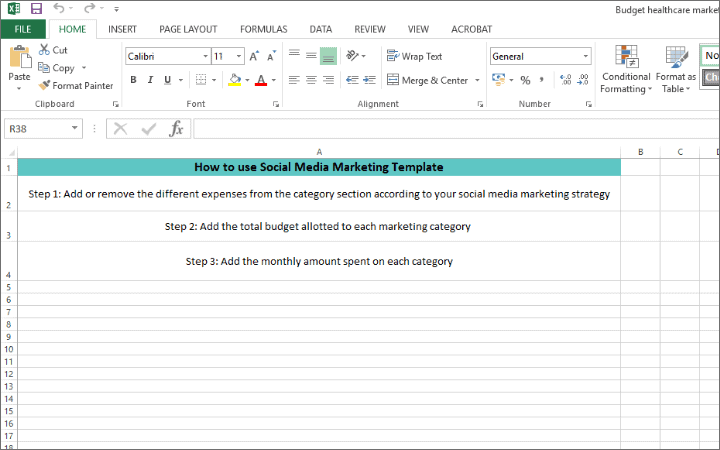The image size is (720, 450).
Task: Apply percent style format
Action: click(x=525, y=80)
